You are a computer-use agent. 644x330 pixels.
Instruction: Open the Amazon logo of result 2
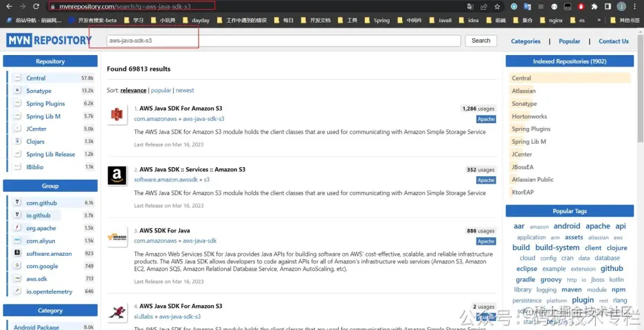[x=117, y=175]
